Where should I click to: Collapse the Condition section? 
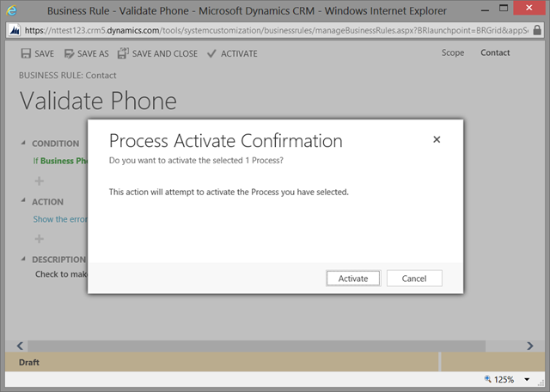(x=23, y=144)
